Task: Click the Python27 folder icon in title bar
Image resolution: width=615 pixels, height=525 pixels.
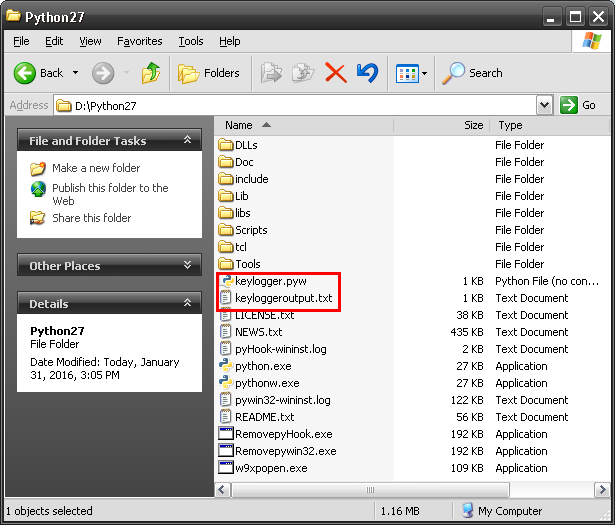Action: pos(13,16)
